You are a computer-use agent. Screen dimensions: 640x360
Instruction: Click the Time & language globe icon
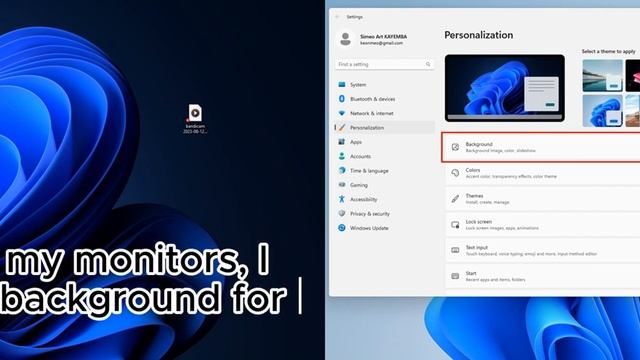[x=342, y=171]
